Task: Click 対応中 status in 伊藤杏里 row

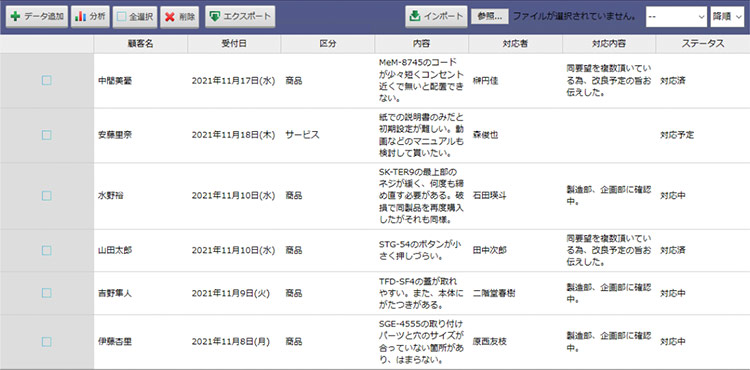Action: [673, 342]
